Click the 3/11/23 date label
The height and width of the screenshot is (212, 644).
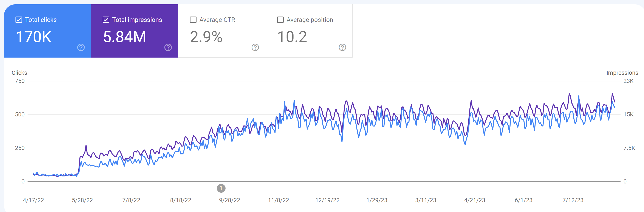pyautogui.click(x=426, y=200)
